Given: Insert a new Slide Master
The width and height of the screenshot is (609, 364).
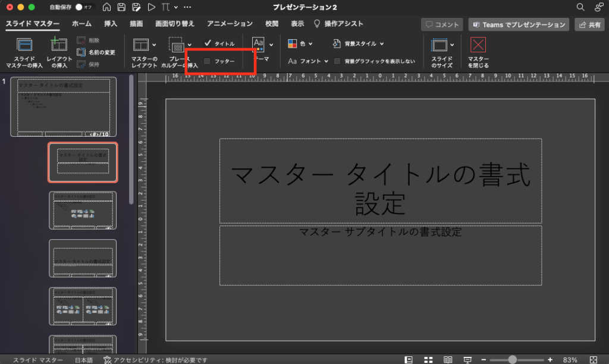Looking at the screenshot, I should 24,53.
